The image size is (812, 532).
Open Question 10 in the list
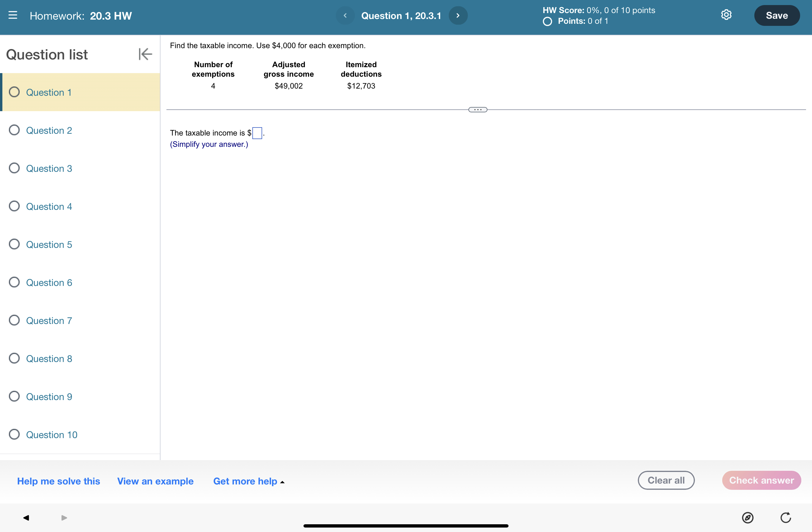(x=51, y=435)
